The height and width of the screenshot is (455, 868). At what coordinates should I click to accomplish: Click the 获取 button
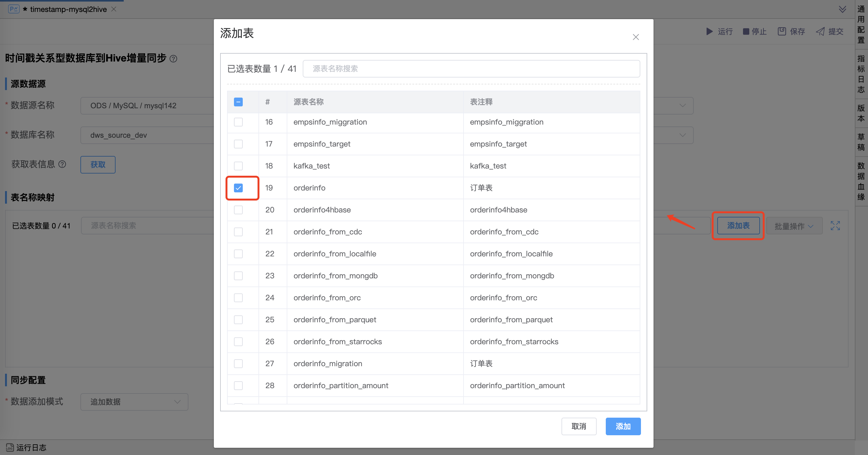tap(98, 165)
